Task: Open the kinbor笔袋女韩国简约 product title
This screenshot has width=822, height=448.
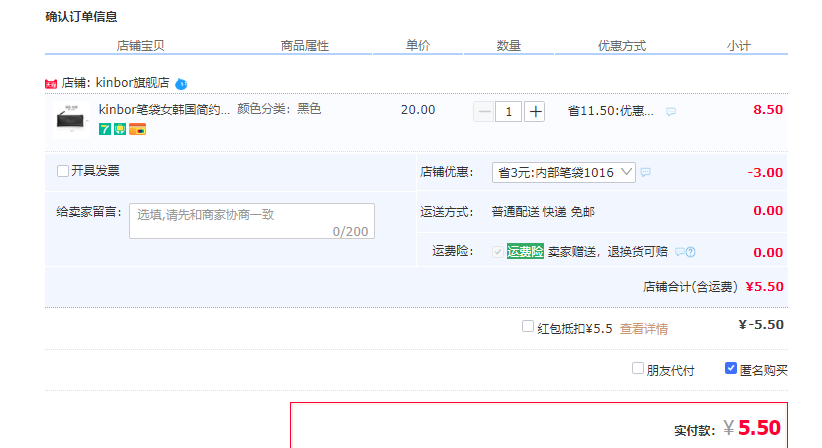Action: [164, 110]
